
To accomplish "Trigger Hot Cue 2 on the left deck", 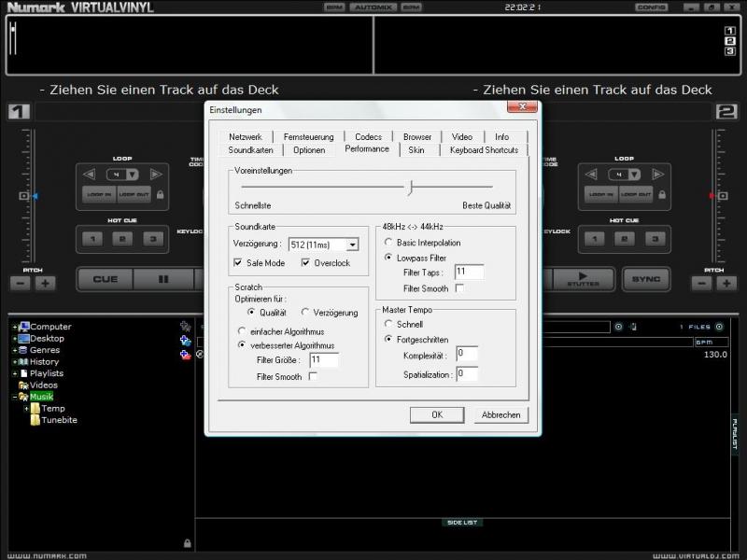I will click(x=122, y=239).
